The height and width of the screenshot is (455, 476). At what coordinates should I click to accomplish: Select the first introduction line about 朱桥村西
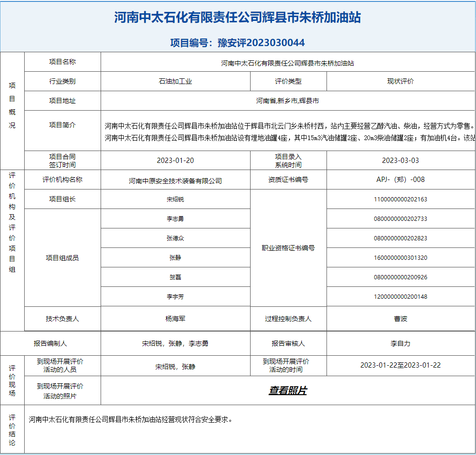tap(290, 126)
